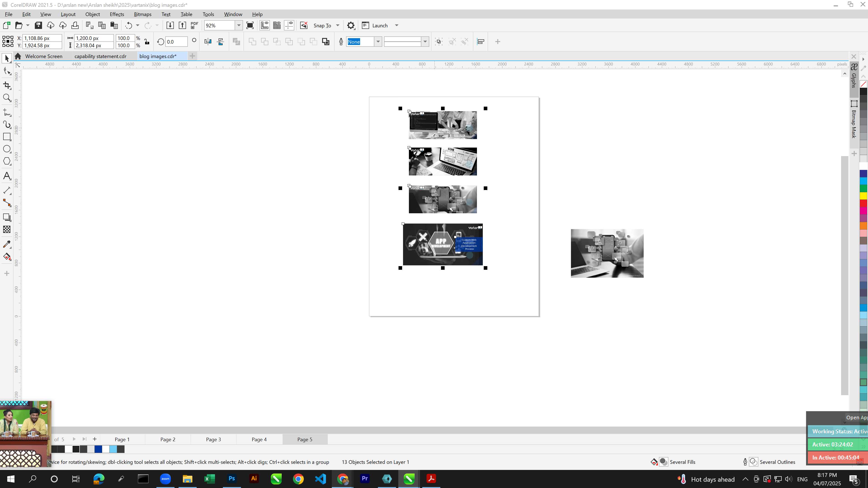Select the Zoom tool in toolbox
The height and width of the screenshot is (488, 868).
point(7,98)
